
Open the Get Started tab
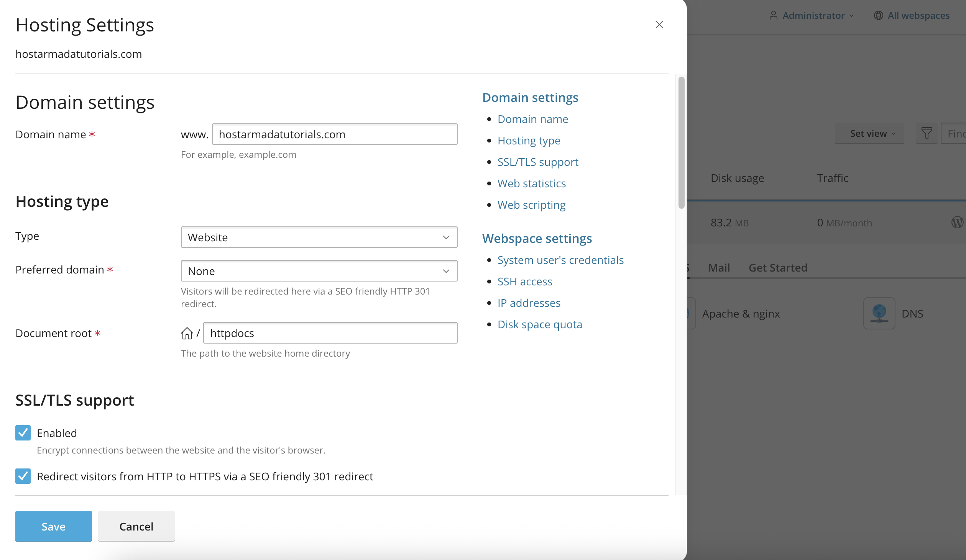(778, 267)
